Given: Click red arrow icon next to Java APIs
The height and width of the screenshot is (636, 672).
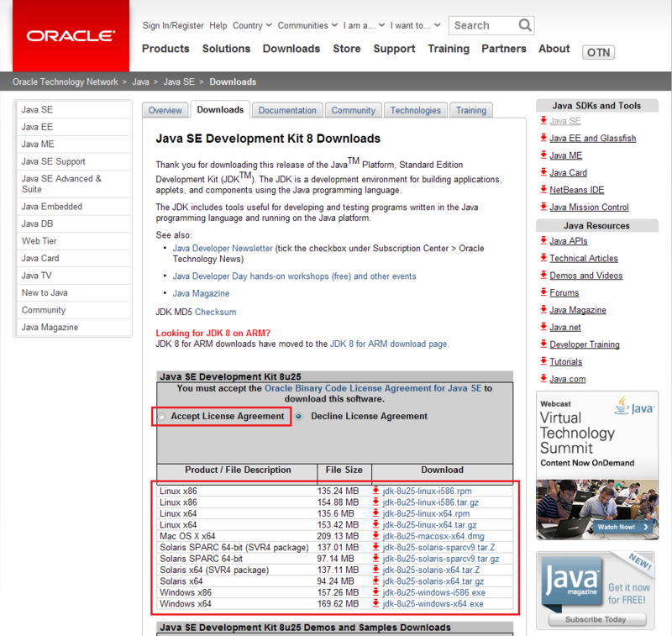Looking at the screenshot, I should [543, 240].
